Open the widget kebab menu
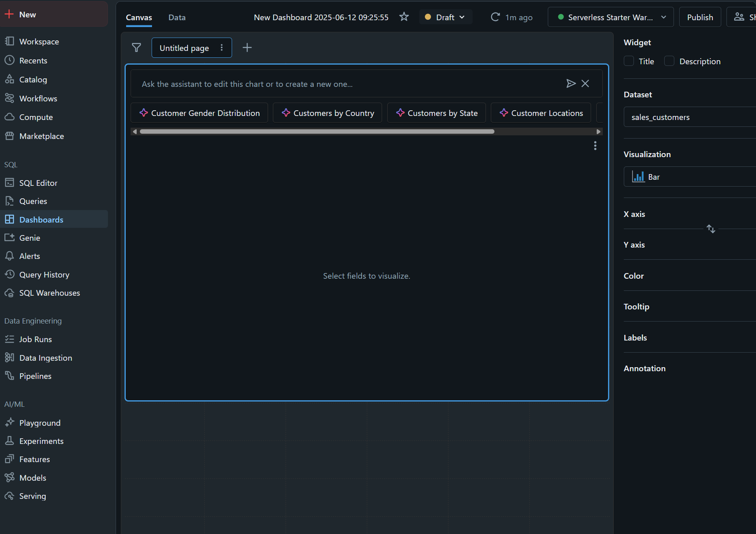The height and width of the screenshot is (534, 756). click(595, 145)
